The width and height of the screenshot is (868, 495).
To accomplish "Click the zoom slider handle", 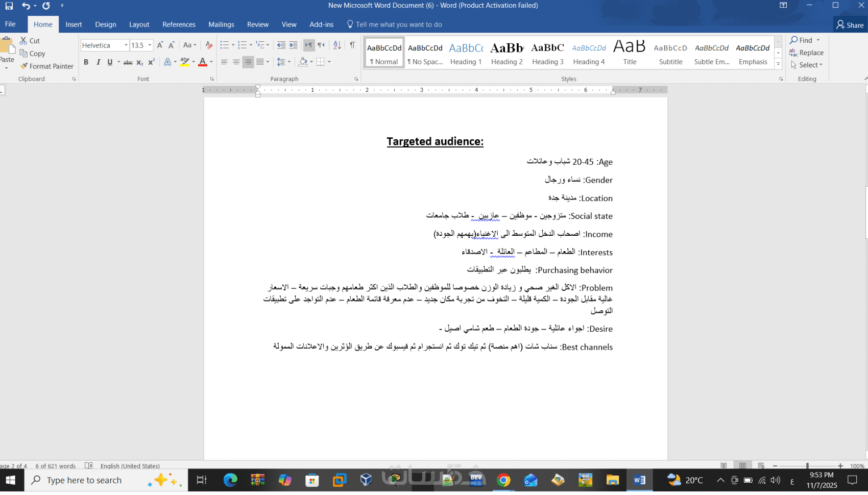I will (x=807, y=466).
